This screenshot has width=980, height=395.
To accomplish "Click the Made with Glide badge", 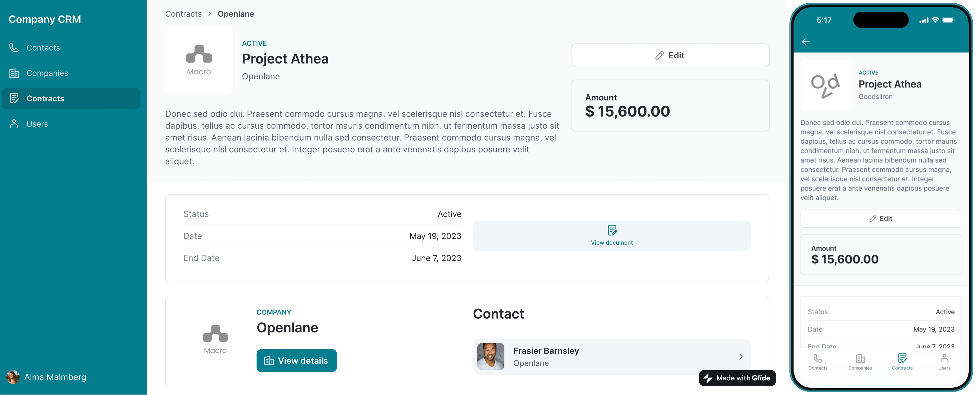I will (x=737, y=378).
